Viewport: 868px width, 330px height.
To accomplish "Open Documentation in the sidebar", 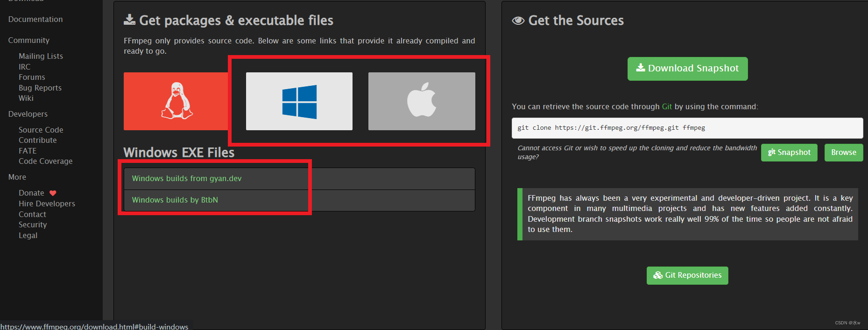I will tap(35, 19).
